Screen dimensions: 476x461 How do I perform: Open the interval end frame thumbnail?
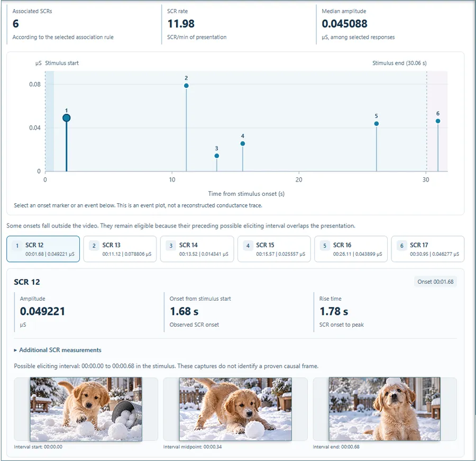[x=385, y=409]
